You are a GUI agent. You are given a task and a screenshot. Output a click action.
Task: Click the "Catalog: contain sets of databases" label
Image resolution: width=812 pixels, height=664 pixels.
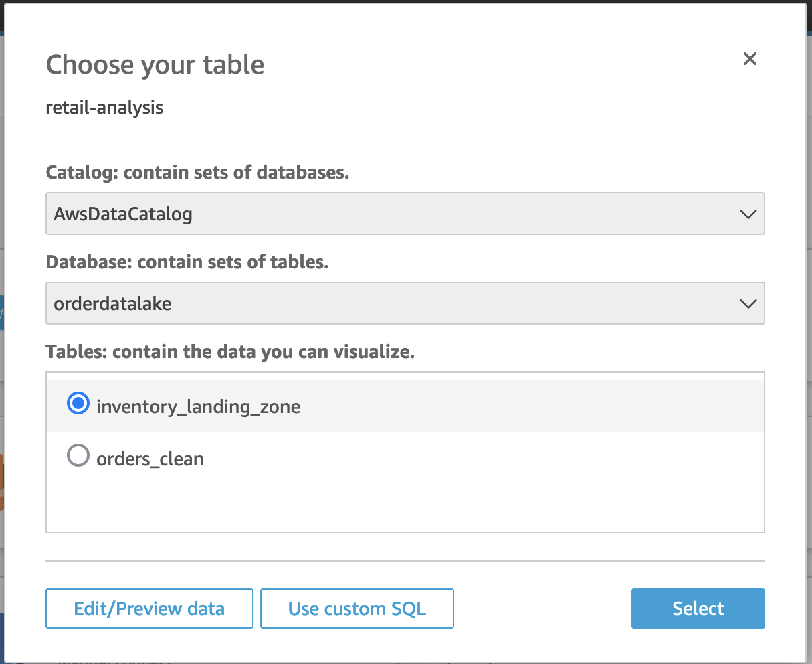[197, 173]
